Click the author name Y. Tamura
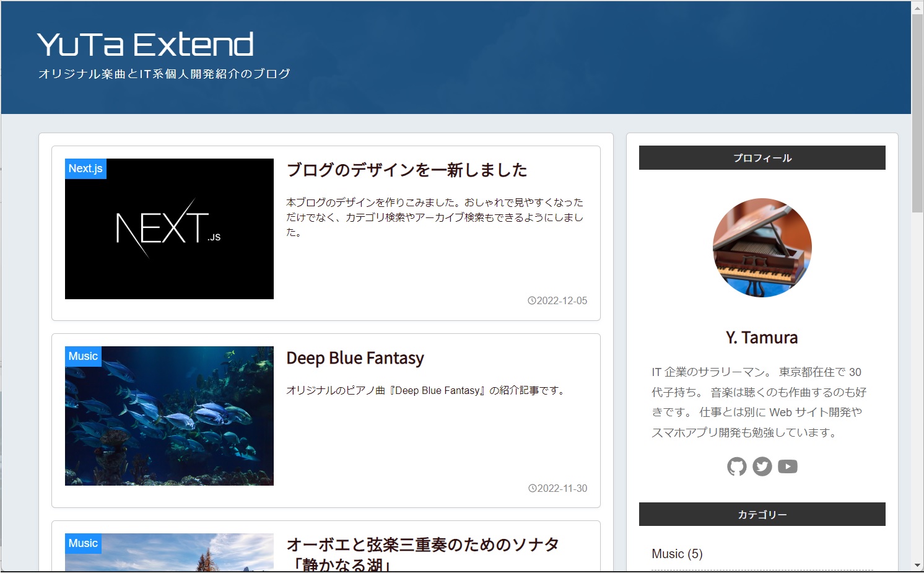The height and width of the screenshot is (573, 924). tap(762, 338)
